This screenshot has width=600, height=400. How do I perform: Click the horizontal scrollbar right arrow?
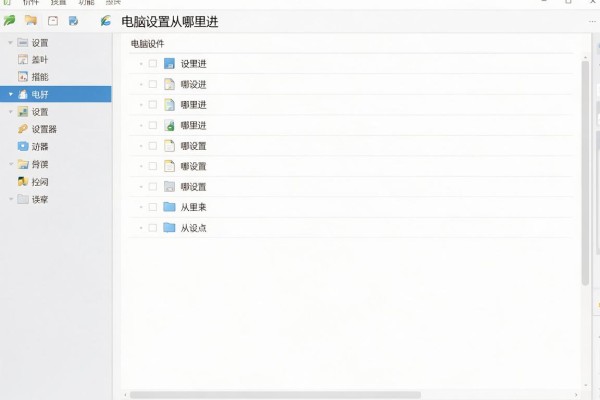point(576,395)
